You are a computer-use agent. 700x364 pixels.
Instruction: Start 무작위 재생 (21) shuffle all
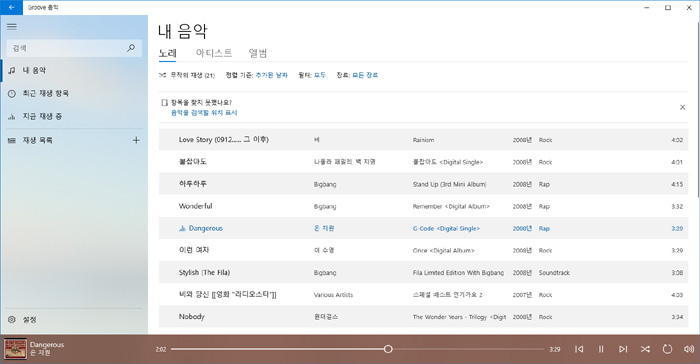[187, 75]
